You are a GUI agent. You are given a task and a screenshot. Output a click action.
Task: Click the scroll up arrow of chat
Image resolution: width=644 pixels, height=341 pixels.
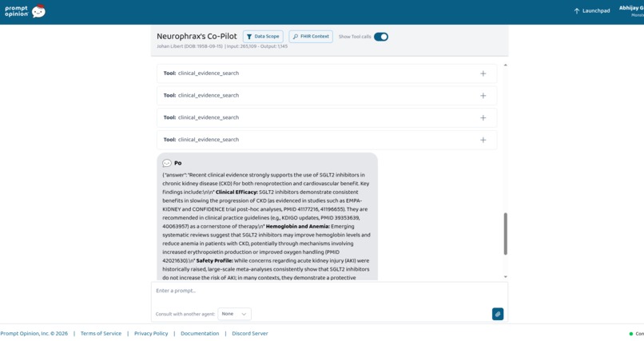coord(505,65)
